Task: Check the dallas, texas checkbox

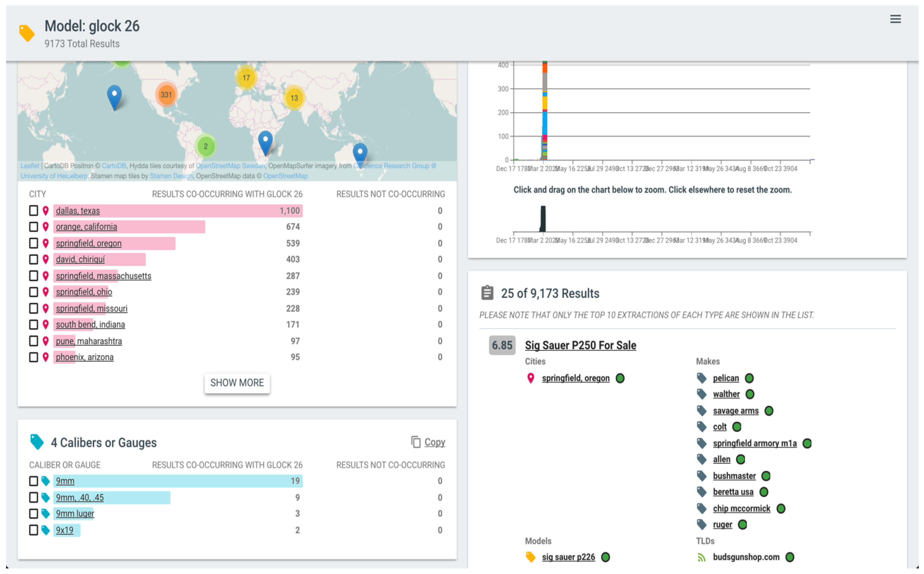Action: [x=33, y=211]
